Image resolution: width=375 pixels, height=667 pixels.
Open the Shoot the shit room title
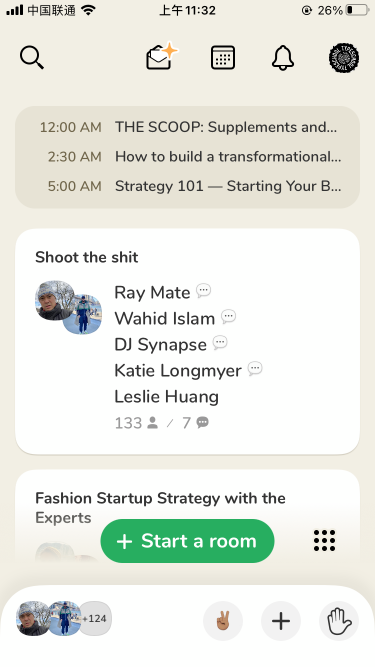pos(87,257)
